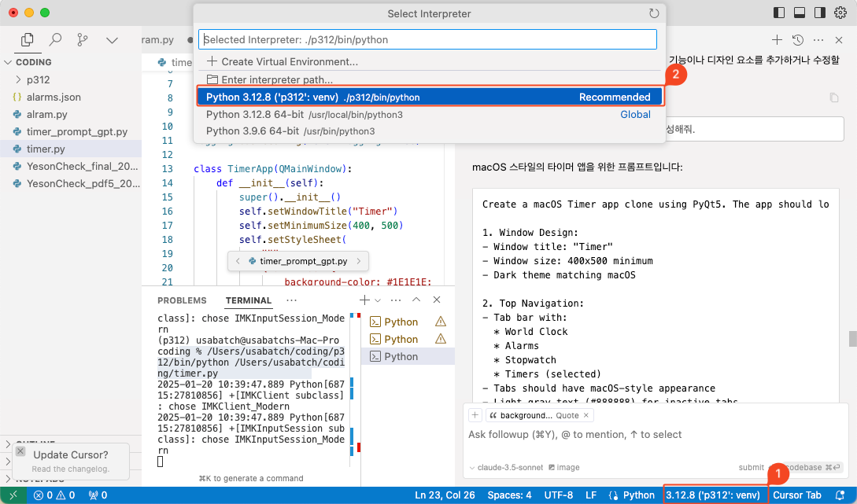Copy the message using the copy icon
This screenshot has height=504, width=857.
coord(833,97)
